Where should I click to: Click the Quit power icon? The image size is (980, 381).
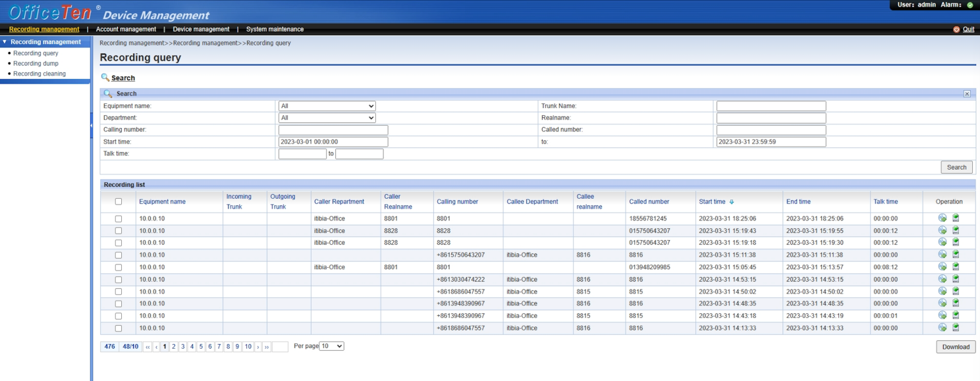click(x=956, y=30)
